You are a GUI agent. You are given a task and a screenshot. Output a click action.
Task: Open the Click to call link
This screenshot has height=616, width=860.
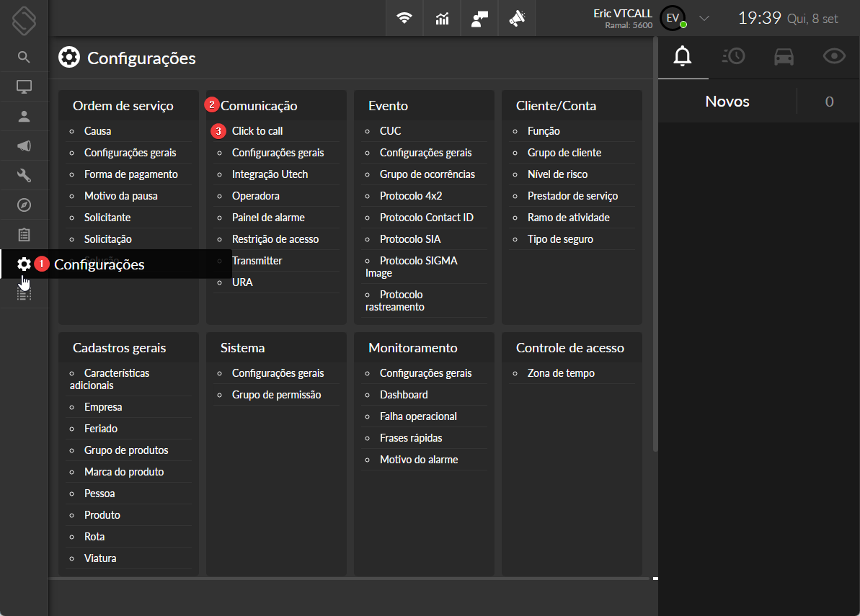[x=257, y=131]
